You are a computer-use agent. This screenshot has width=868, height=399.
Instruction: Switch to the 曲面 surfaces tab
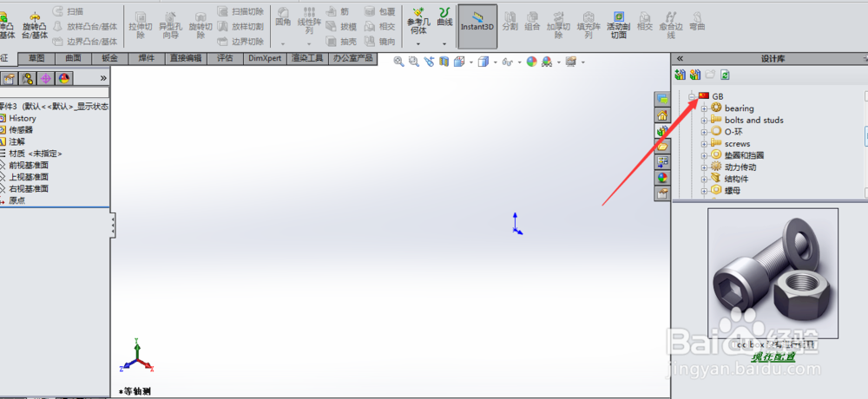pos(73,59)
